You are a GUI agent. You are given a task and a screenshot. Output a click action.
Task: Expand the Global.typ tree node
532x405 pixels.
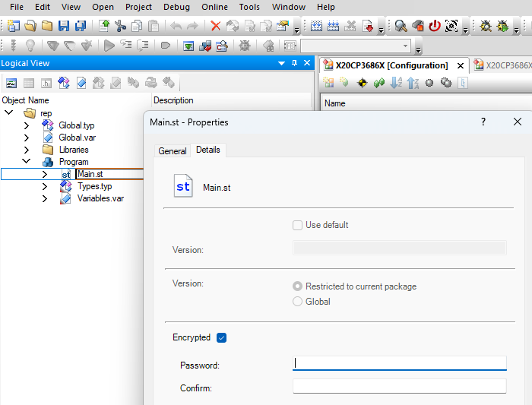point(27,125)
